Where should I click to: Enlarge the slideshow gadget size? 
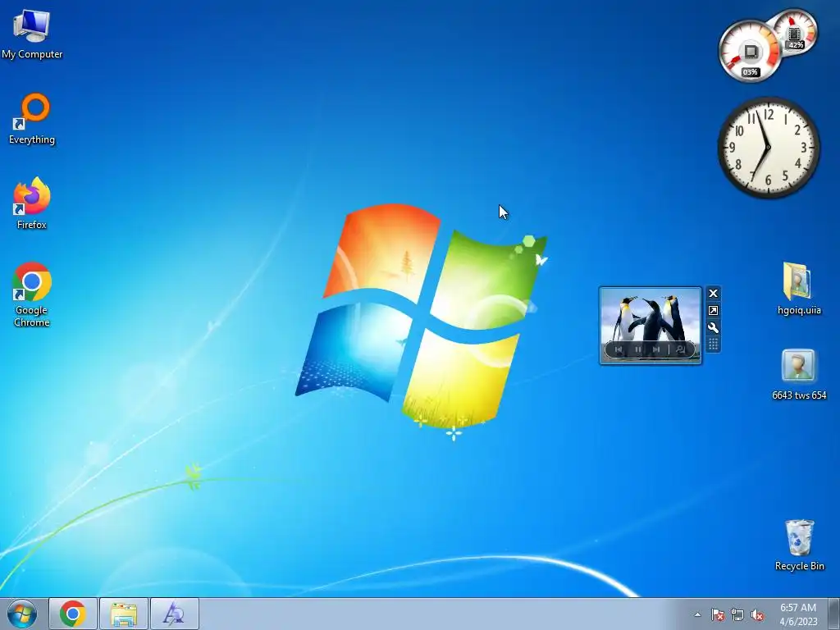point(713,311)
